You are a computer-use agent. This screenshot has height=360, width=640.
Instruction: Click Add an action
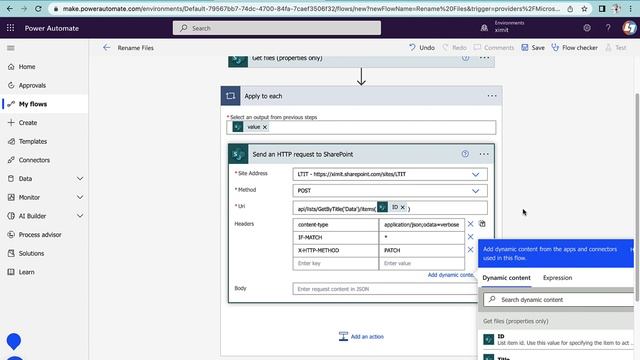click(361, 336)
